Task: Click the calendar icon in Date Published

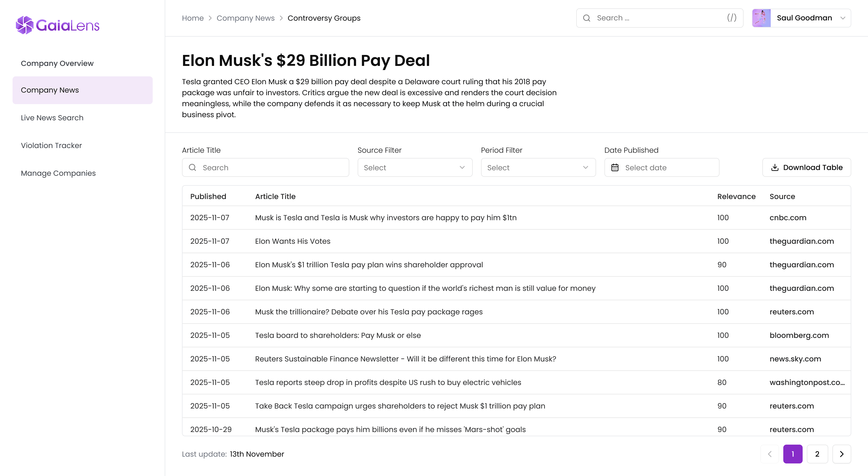Action: (x=615, y=168)
